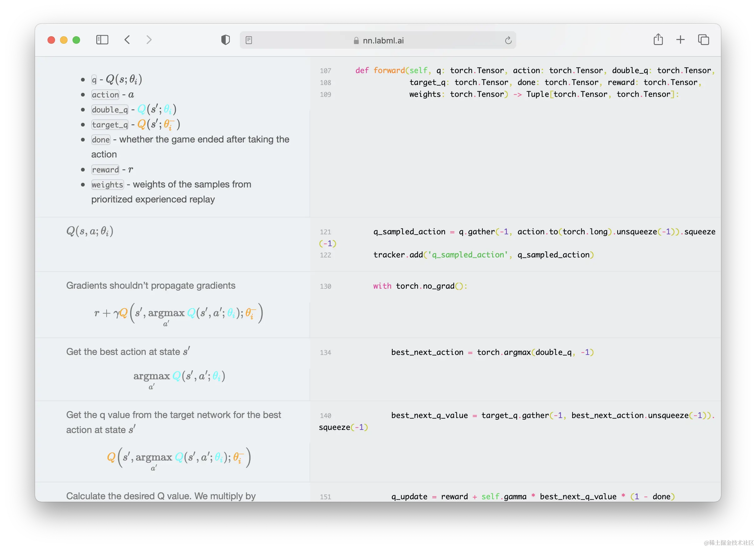Click the weights inline code label

point(107,185)
